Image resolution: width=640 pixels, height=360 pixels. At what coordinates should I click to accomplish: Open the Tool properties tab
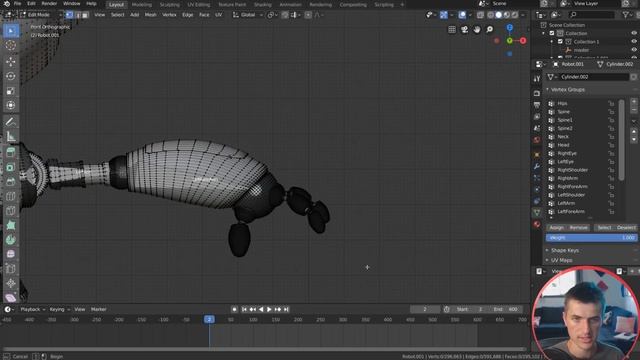537,79
